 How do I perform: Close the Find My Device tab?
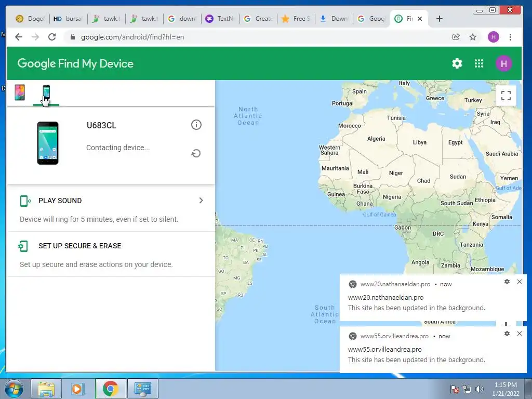click(420, 19)
